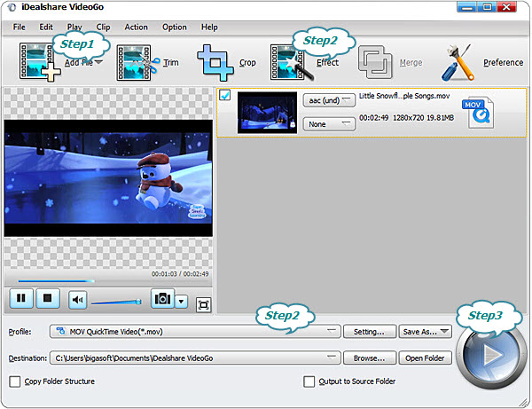532x409 pixels.
Task: Open the Save As... dropdown button
Action: pos(425,332)
